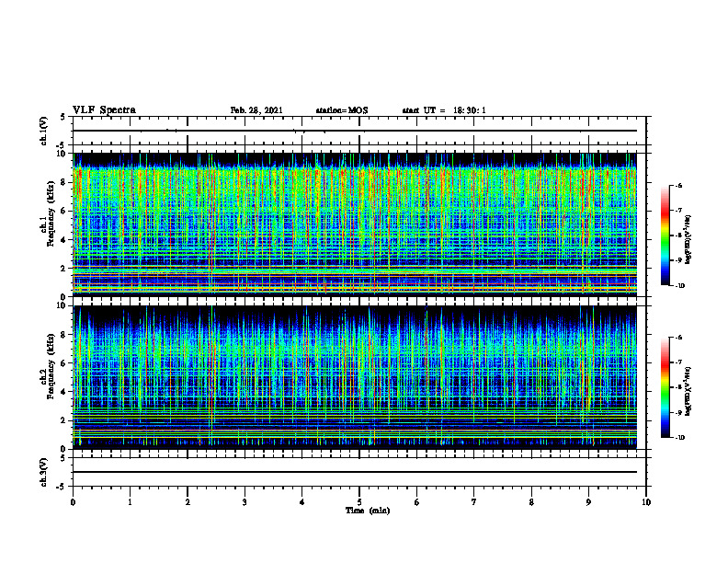
Task: Click the "6" kHz tick of ch.2
Action: click(64, 363)
